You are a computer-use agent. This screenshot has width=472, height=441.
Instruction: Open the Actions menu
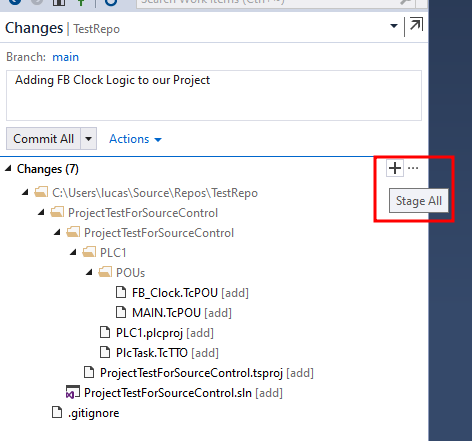pos(135,139)
